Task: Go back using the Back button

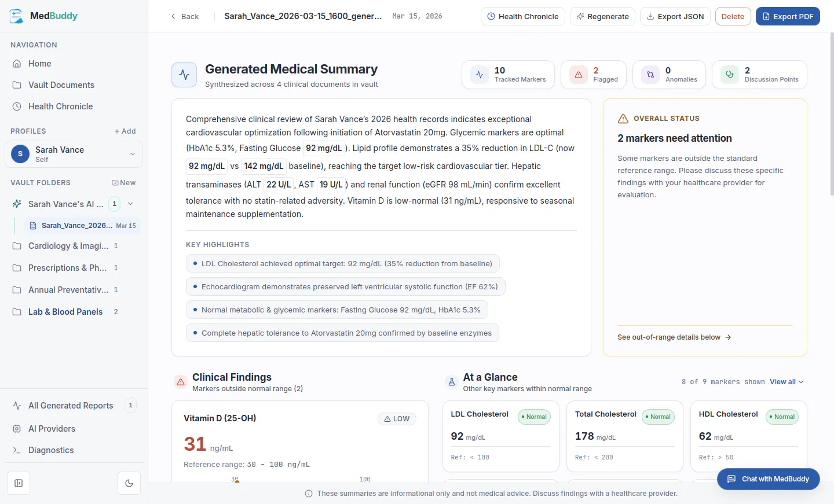Action: click(x=185, y=16)
